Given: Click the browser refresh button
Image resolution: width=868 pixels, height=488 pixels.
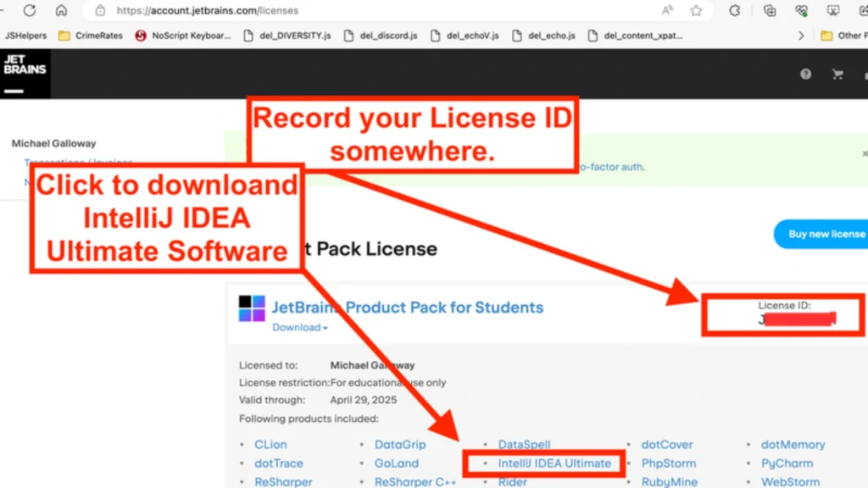Looking at the screenshot, I should click(30, 11).
